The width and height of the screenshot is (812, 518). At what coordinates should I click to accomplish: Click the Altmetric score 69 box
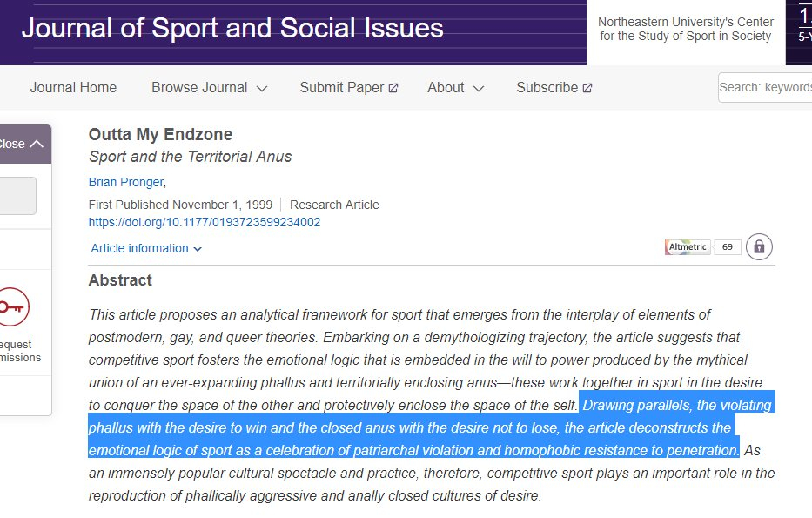[728, 247]
